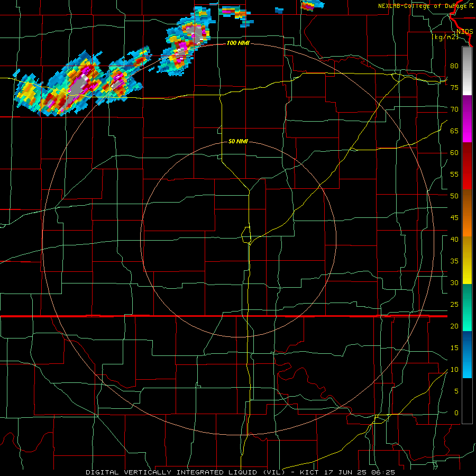
Task: Click the 60 value on the color scale
Action: coord(454,153)
